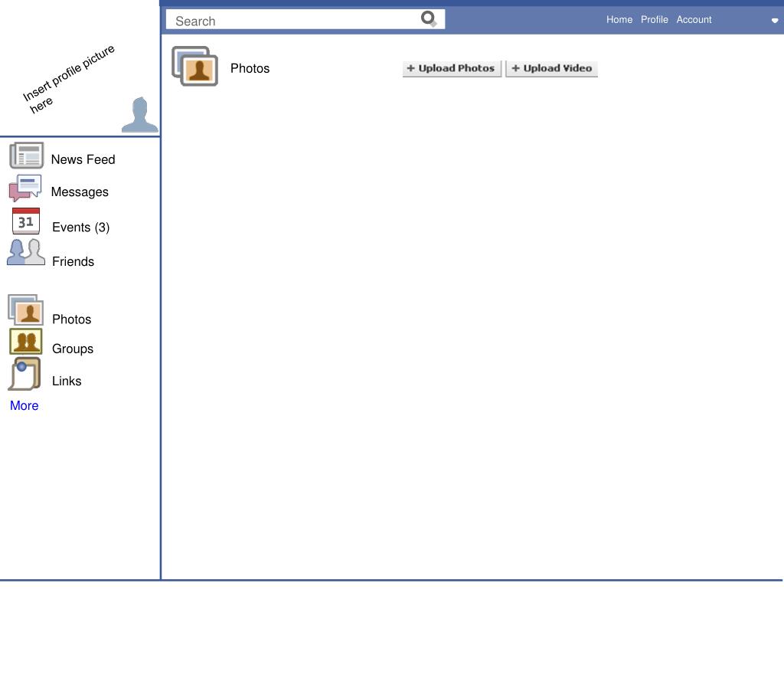Click the News Feed newspaper icon
This screenshot has width=784, height=691.
tap(27, 155)
